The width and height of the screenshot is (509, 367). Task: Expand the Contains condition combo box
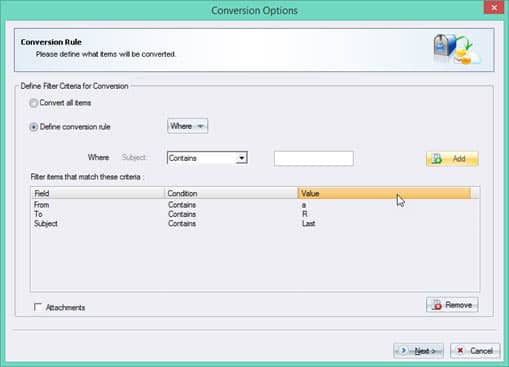[x=207, y=158]
